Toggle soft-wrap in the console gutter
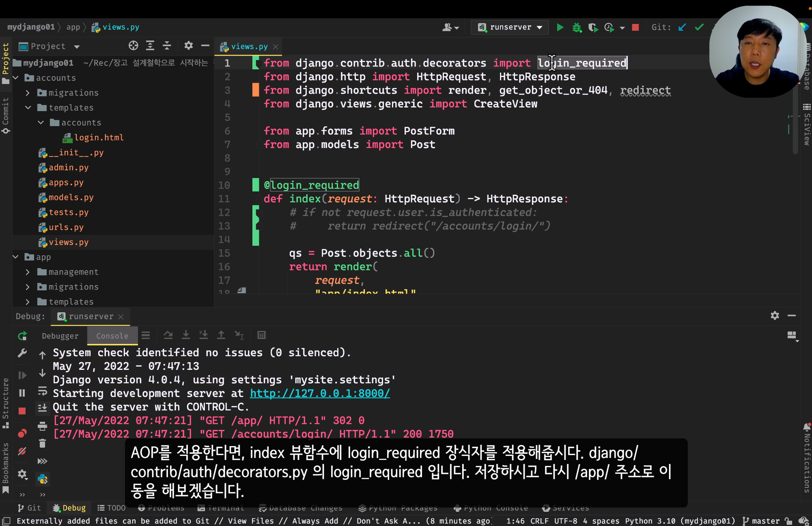This screenshot has height=526, width=812. click(x=42, y=391)
